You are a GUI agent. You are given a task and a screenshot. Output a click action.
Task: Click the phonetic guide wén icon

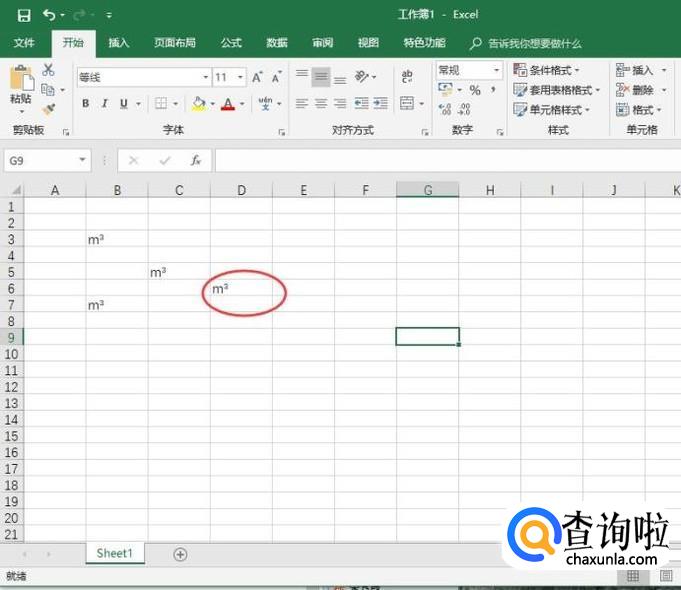pyautogui.click(x=265, y=103)
